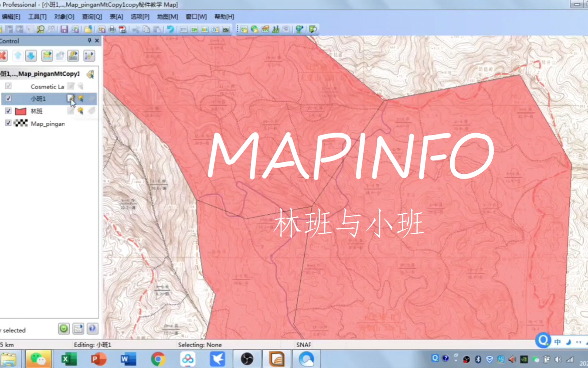The image size is (588, 368).
Task: Click the Copy icon in the toolbar
Action: [146, 30]
